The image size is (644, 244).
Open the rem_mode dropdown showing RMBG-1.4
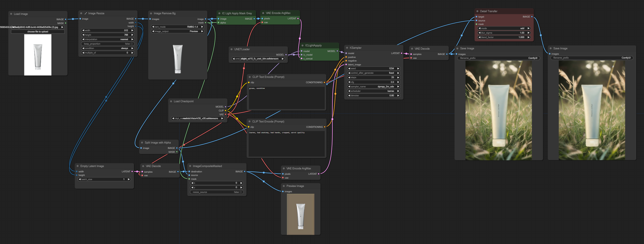pos(178,27)
